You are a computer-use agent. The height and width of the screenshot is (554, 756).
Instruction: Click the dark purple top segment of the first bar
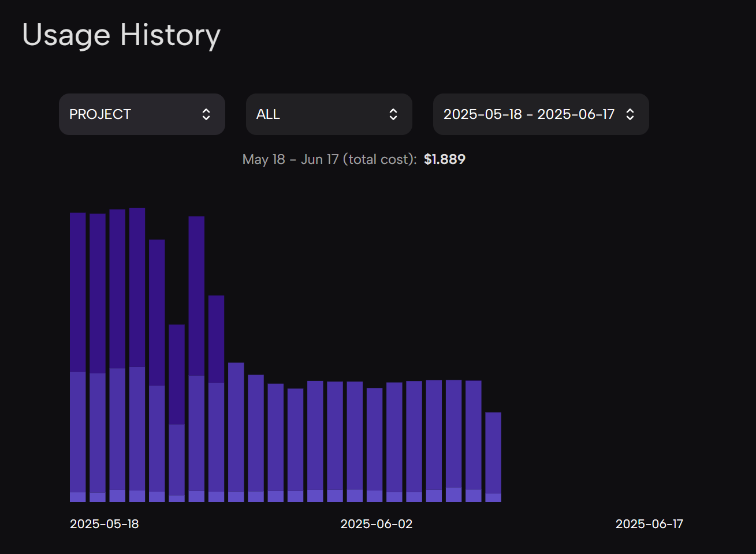[78, 293]
